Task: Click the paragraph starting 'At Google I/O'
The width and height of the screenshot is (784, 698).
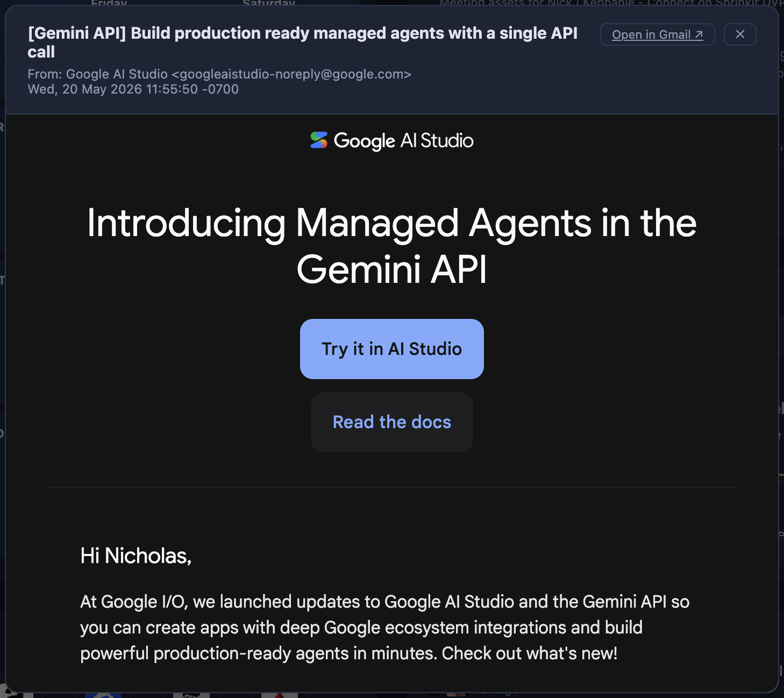Action: point(385,627)
